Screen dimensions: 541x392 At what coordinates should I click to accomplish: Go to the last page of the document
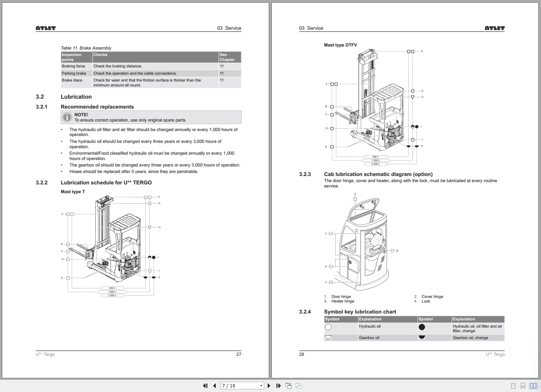(x=278, y=386)
